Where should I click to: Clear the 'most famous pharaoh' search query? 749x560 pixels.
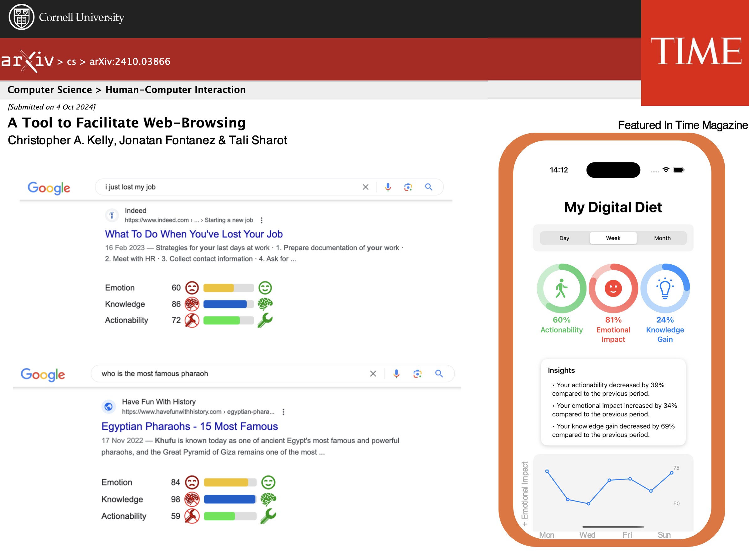[x=373, y=374]
